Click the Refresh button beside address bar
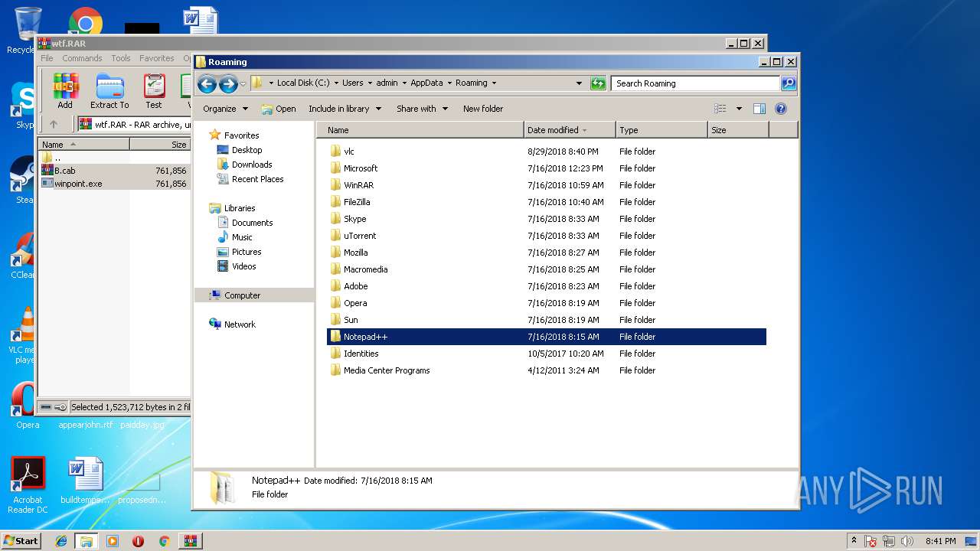This screenshot has height=551, width=980. tap(598, 83)
